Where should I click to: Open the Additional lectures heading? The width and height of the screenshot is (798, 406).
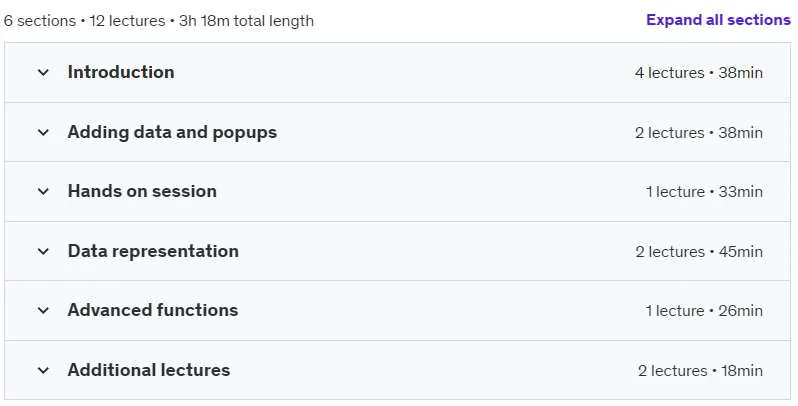149,370
